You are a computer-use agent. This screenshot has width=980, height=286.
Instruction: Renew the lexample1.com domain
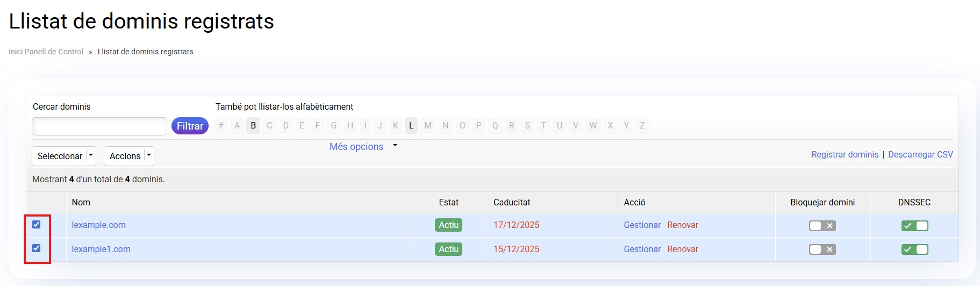682,249
